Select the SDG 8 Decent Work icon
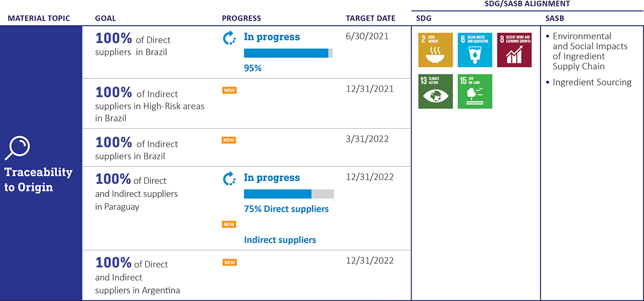 pyautogui.click(x=514, y=50)
